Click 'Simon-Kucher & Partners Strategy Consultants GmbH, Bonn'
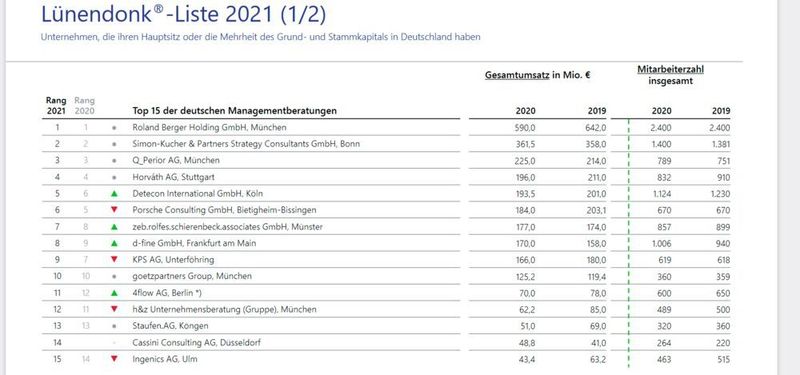The height and width of the screenshot is (375, 800). [246, 144]
